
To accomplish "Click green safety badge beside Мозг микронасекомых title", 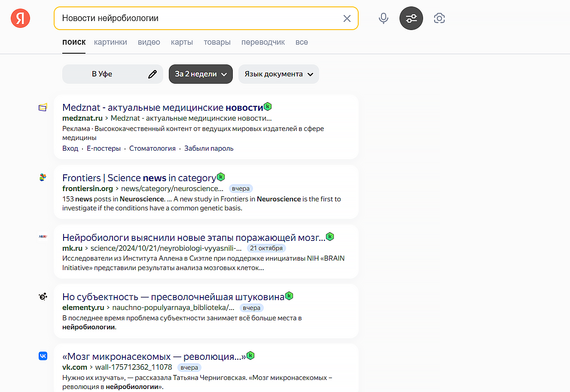I will click(x=250, y=355).
